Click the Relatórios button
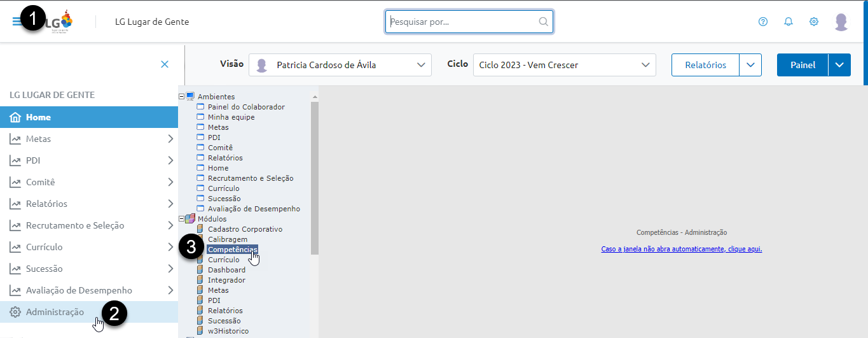Image resolution: width=868 pixels, height=338 pixels. click(706, 65)
